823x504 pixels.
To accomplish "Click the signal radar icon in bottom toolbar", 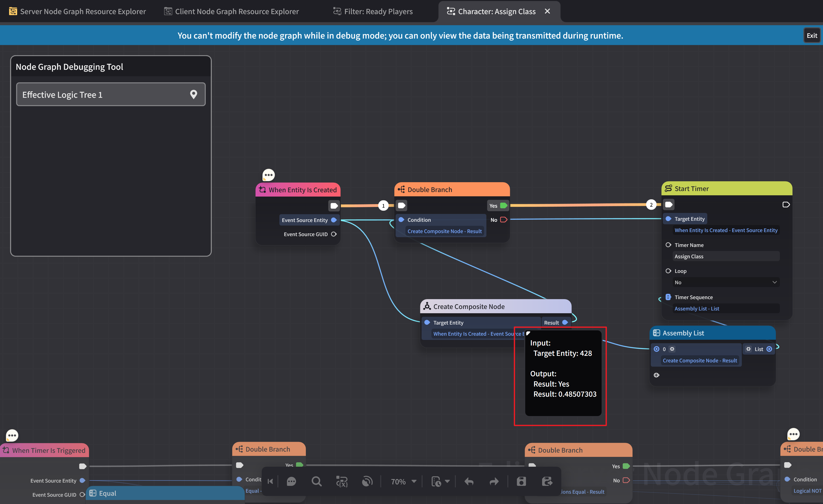I will point(367,481).
